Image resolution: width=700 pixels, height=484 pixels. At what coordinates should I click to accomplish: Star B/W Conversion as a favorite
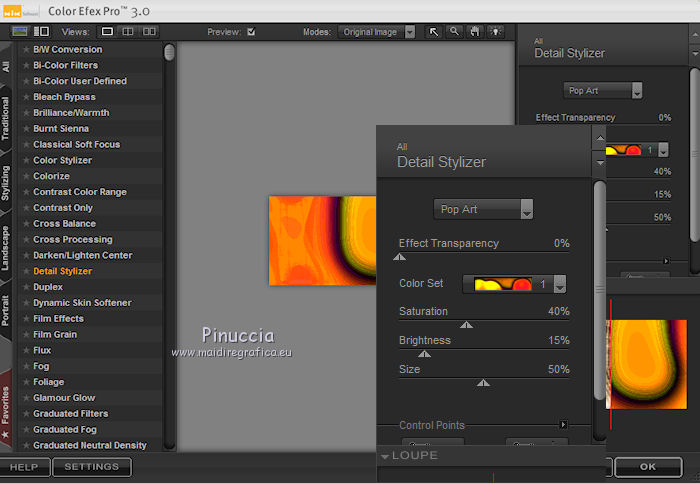point(26,50)
